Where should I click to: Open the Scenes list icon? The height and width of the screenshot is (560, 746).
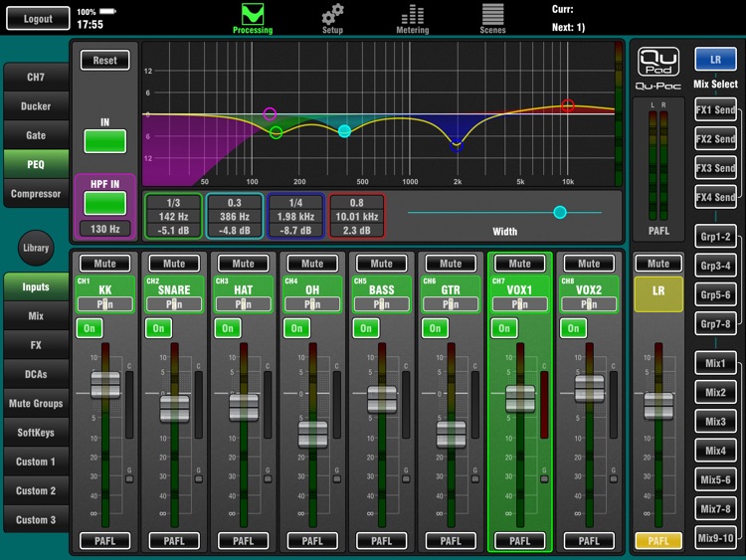(x=493, y=17)
